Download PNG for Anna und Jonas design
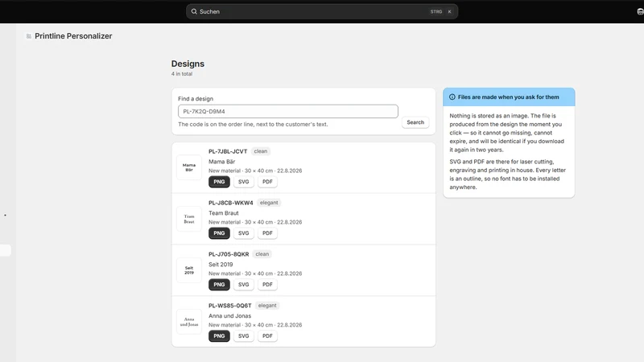This screenshot has width=644, height=362. [x=219, y=335]
